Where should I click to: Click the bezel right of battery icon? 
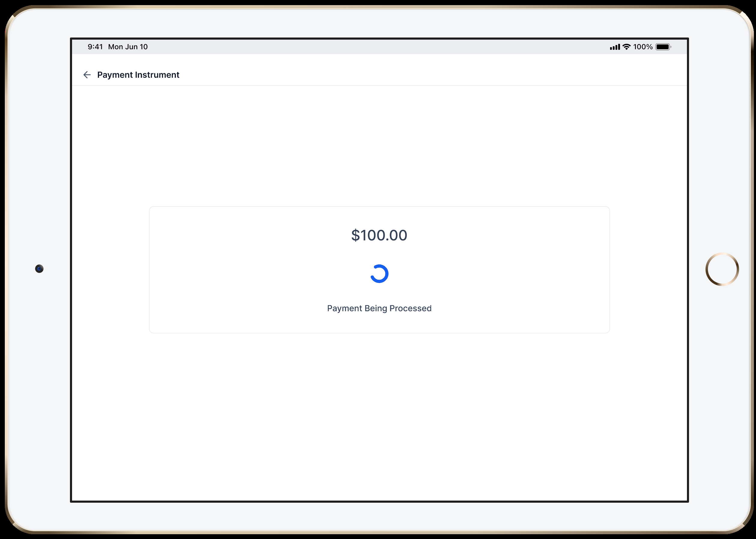(717, 47)
